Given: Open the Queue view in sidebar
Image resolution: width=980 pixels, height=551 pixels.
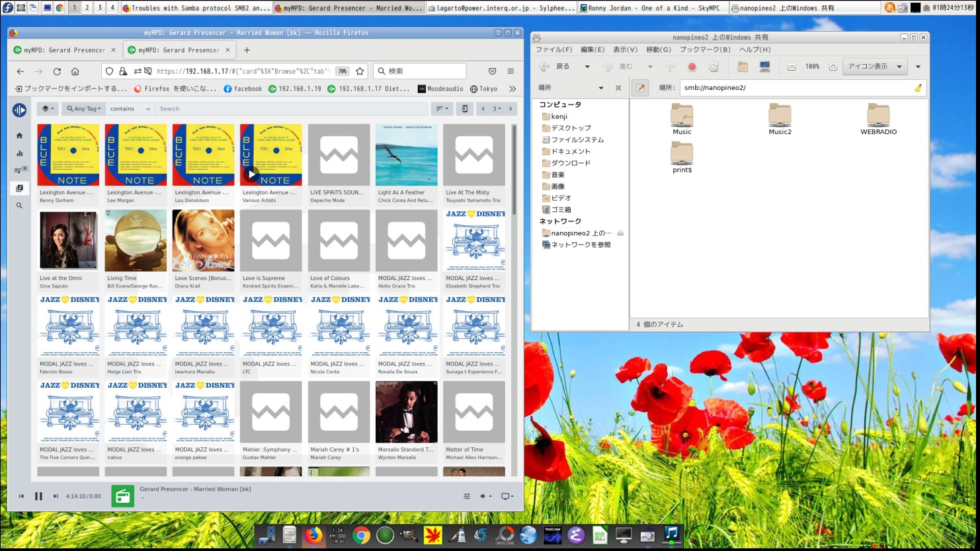Looking at the screenshot, I should coord(19,170).
